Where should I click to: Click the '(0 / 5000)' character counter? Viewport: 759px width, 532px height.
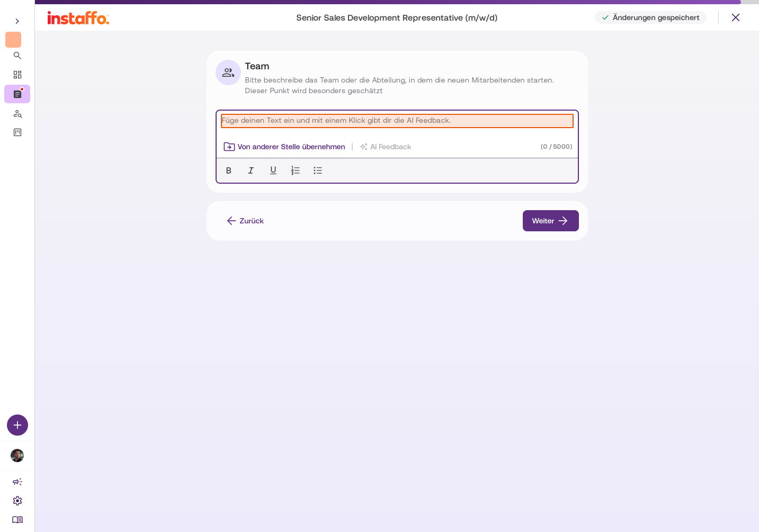click(556, 147)
